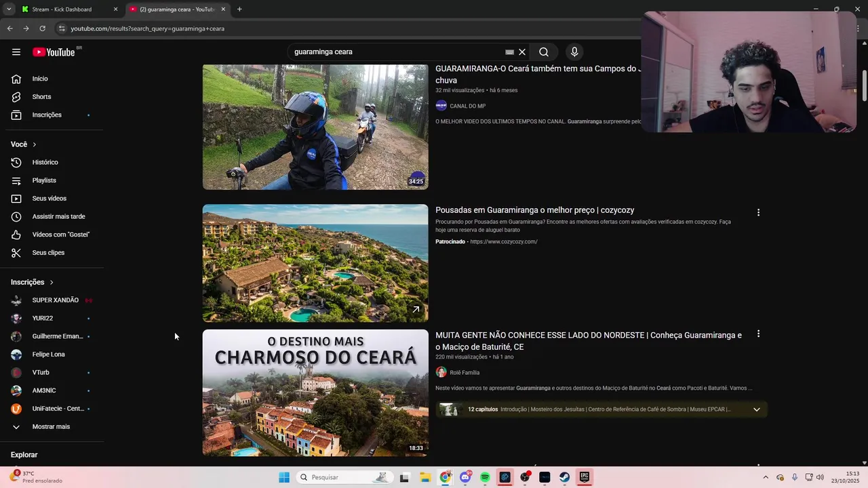Show hidden system tray icons
This screenshot has height=488, width=868.
pos(766,477)
